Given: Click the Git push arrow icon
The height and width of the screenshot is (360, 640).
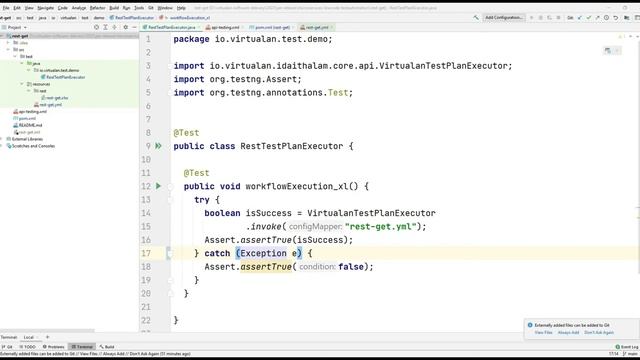Looking at the screenshot, I should (x=598, y=18).
